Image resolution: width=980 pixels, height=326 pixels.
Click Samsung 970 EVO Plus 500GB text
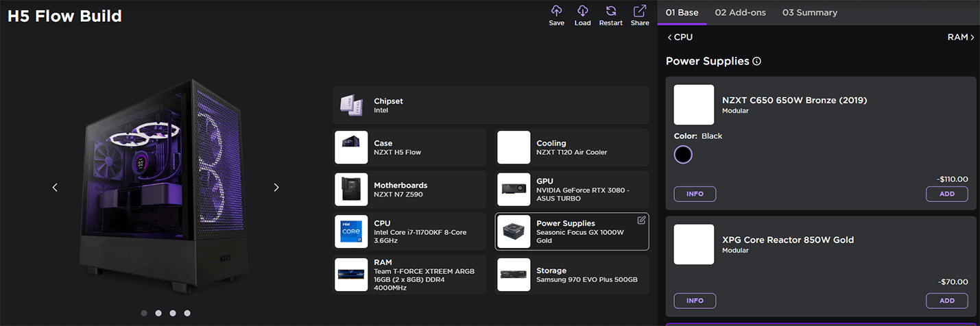(x=587, y=279)
